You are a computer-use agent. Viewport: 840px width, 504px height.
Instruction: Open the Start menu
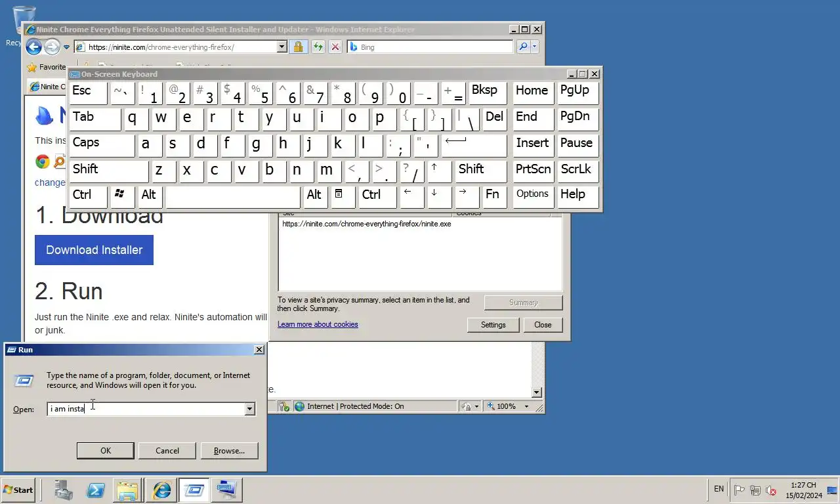pos(18,490)
